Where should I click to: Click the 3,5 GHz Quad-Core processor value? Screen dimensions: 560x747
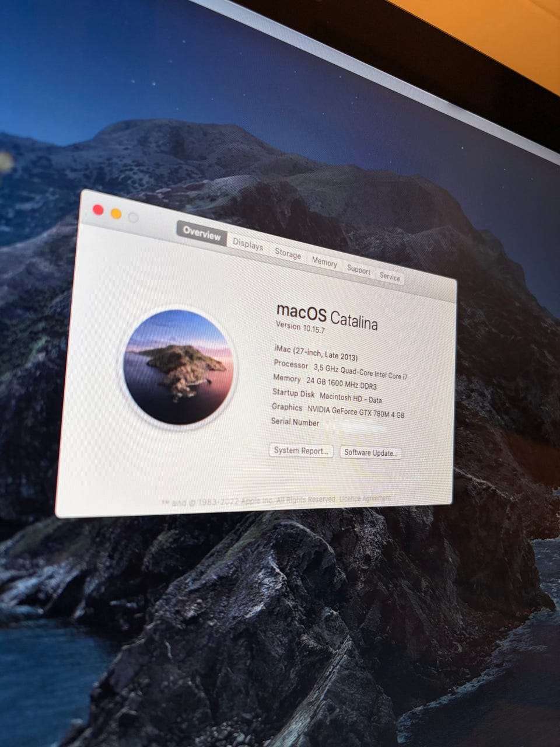[x=360, y=372]
